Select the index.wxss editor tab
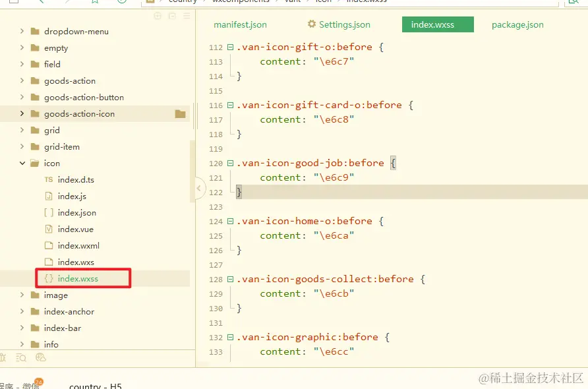Screen dimensions: 588x389 [438, 24]
